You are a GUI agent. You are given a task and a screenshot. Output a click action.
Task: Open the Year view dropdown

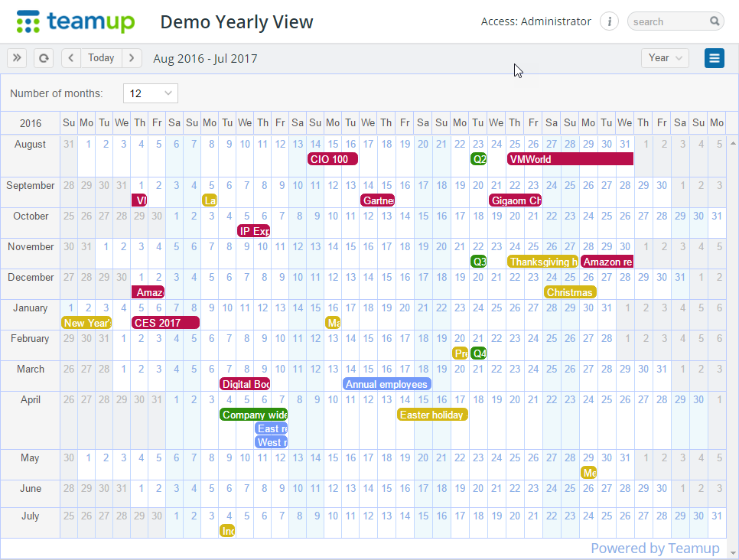pyautogui.click(x=665, y=57)
